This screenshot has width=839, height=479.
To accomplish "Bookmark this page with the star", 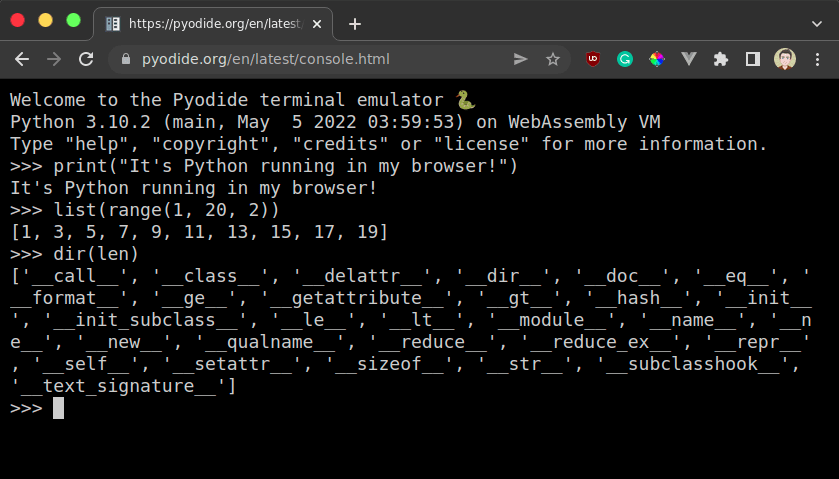I will pyautogui.click(x=553, y=59).
